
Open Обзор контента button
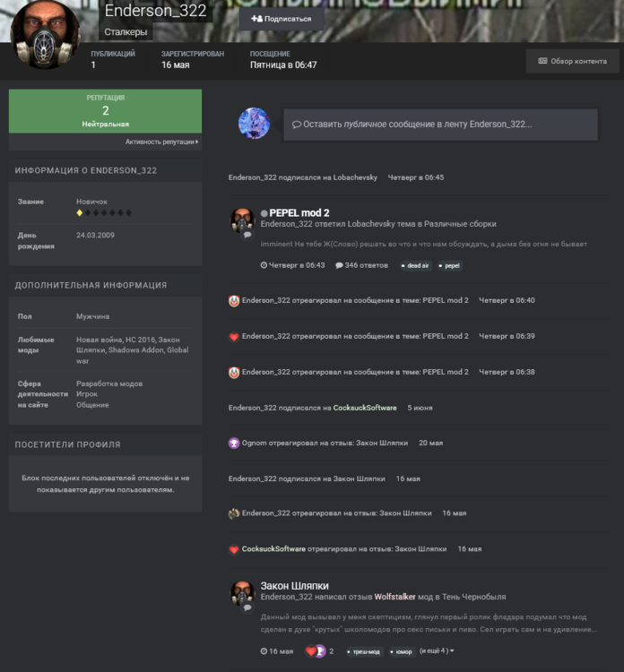click(573, 61)
